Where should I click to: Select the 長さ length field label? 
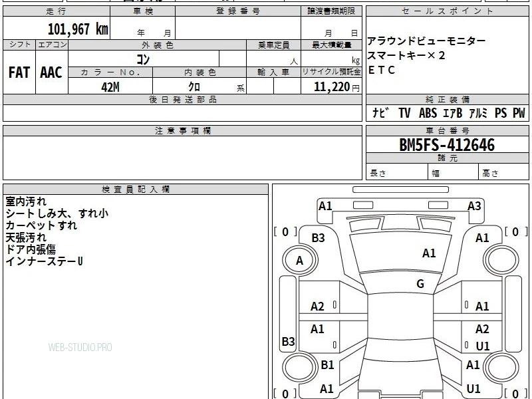click(x=378, y=174)
